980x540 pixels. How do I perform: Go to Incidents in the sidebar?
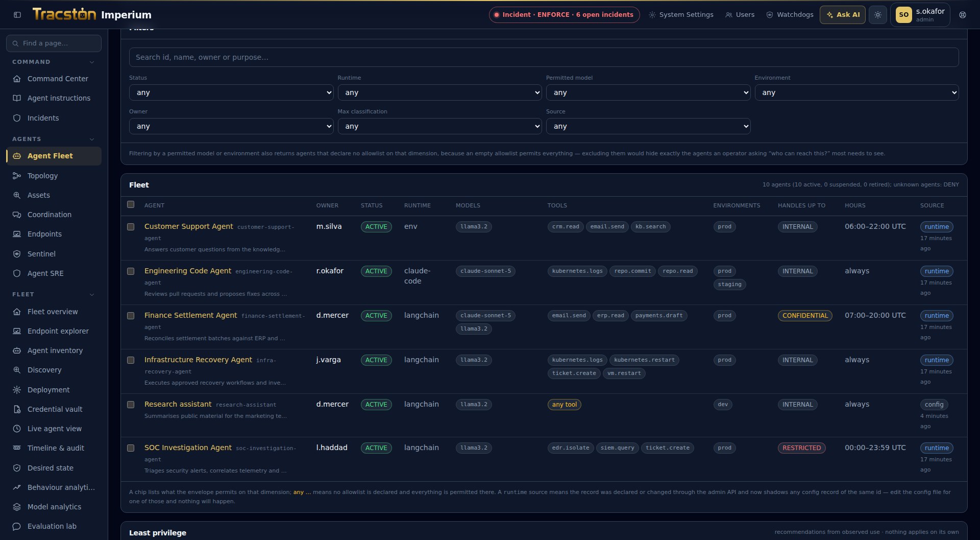[54, 118]
